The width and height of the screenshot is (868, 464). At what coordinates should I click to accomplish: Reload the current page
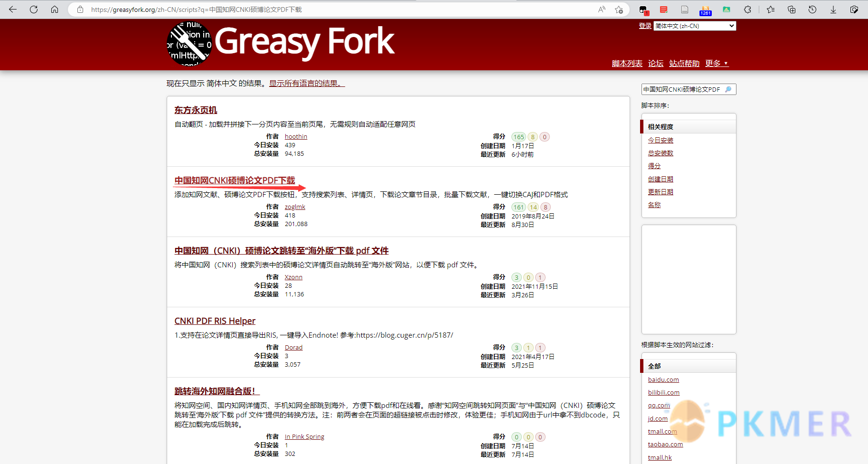[34, 9]
